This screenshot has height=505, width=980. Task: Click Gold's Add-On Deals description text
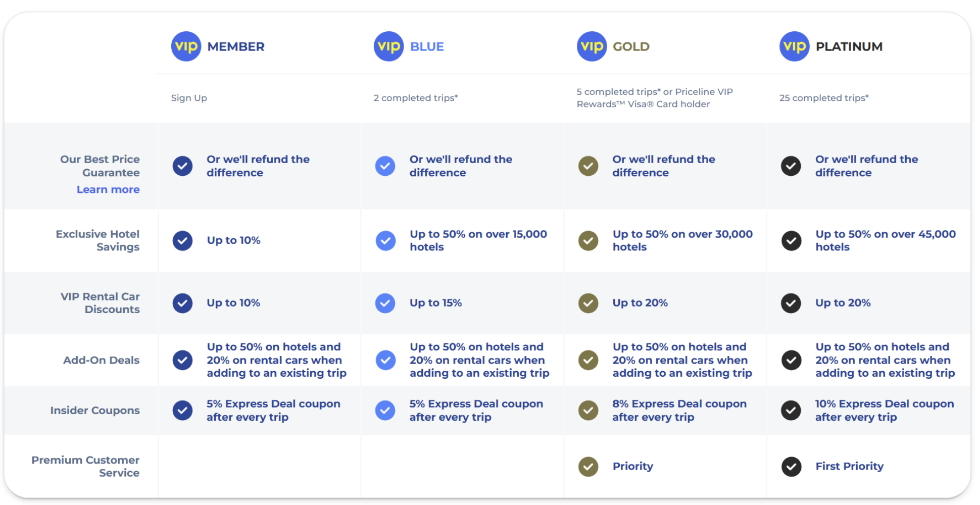(682, 360)
